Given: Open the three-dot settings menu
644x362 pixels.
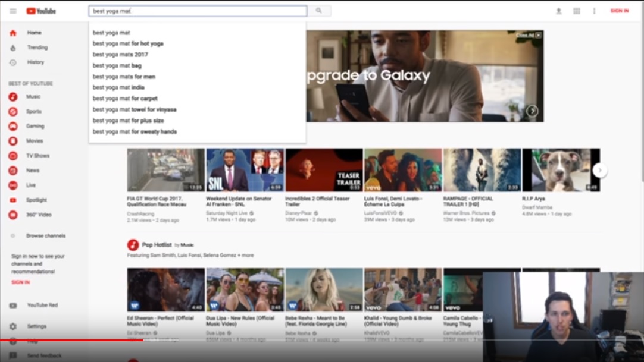Looking at the screenshot, I should 595,11.
